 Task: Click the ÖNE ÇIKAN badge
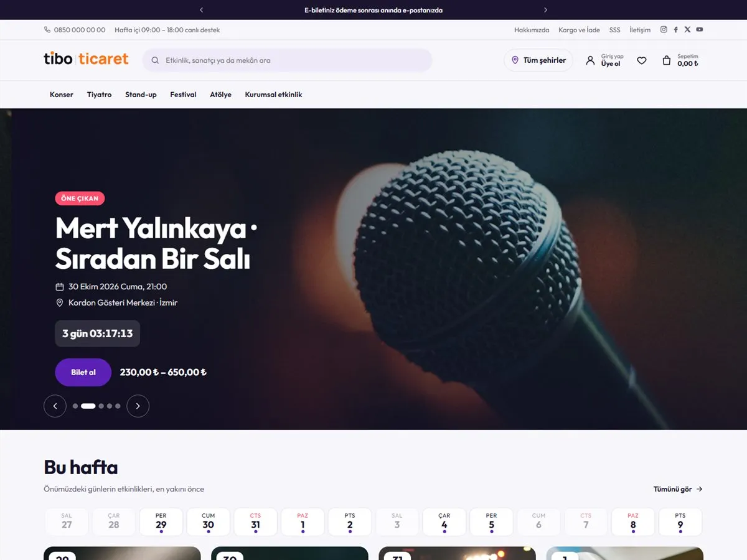click(80, 198)
